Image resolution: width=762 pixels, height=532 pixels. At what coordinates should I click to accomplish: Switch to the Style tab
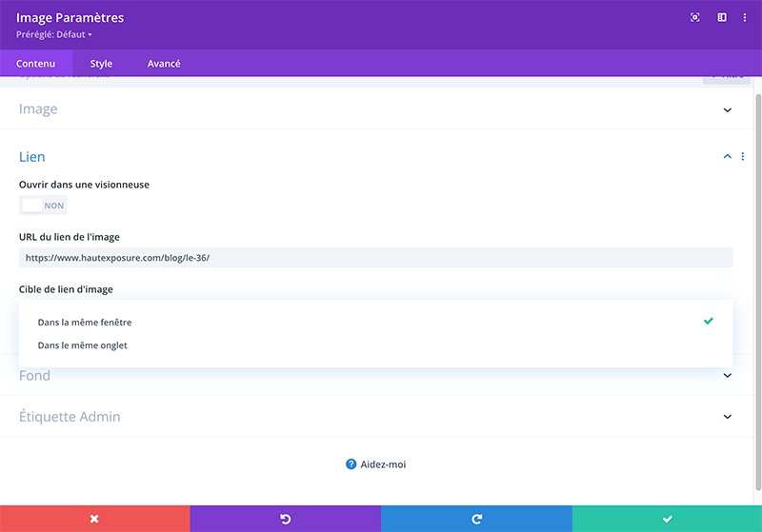coord(101,63)
